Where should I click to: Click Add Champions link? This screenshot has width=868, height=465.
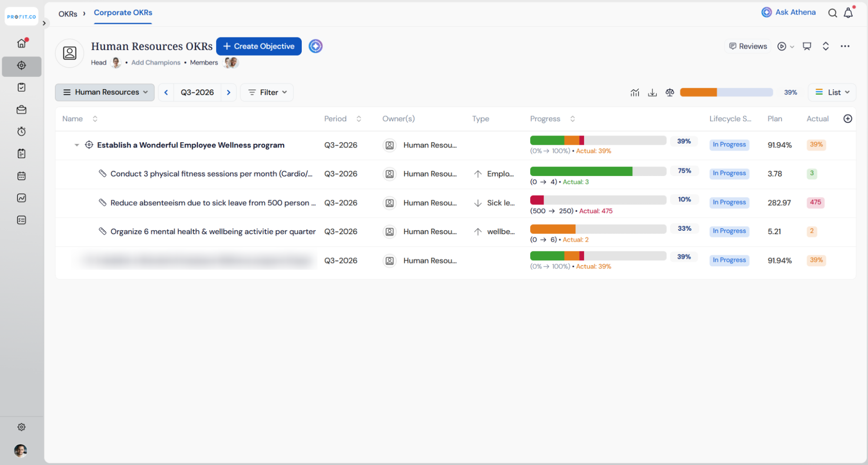[156, 63]
